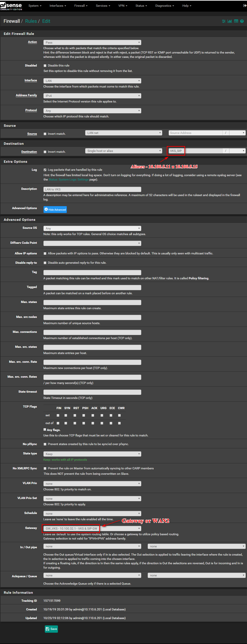247x644 pixels.
Task: Toggle No XMLRPC Sync checkbox
Action: tap(45, 468)
